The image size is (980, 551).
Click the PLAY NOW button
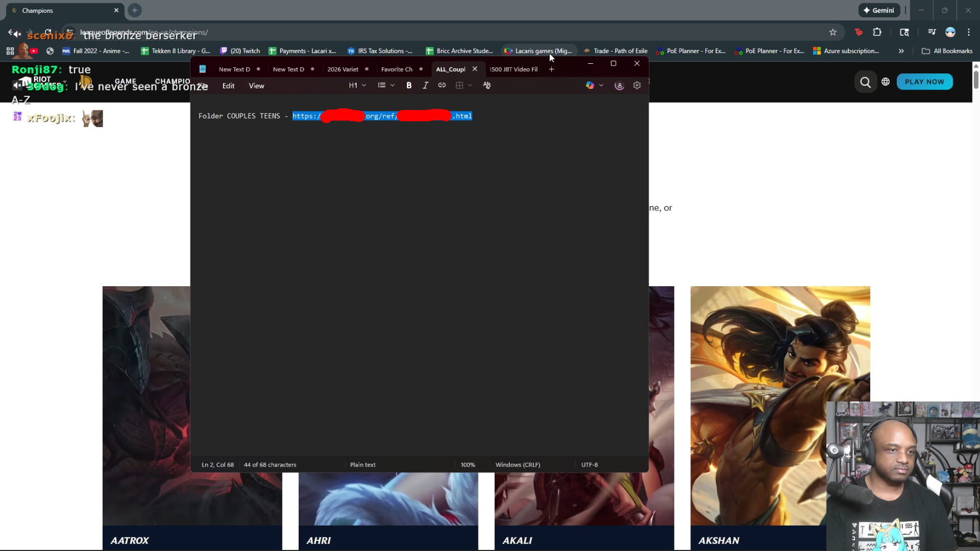pyautogui.click(x=925, y=82)
